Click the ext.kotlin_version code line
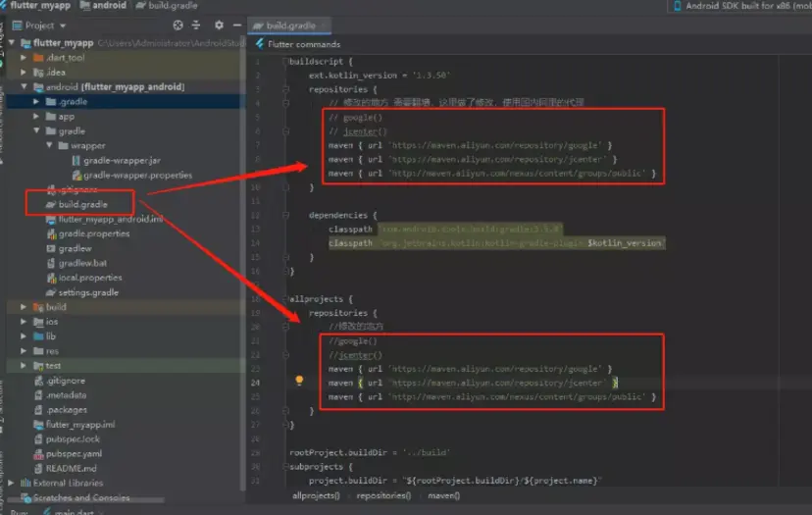This screenshot has width=812, height=515. 380,76
